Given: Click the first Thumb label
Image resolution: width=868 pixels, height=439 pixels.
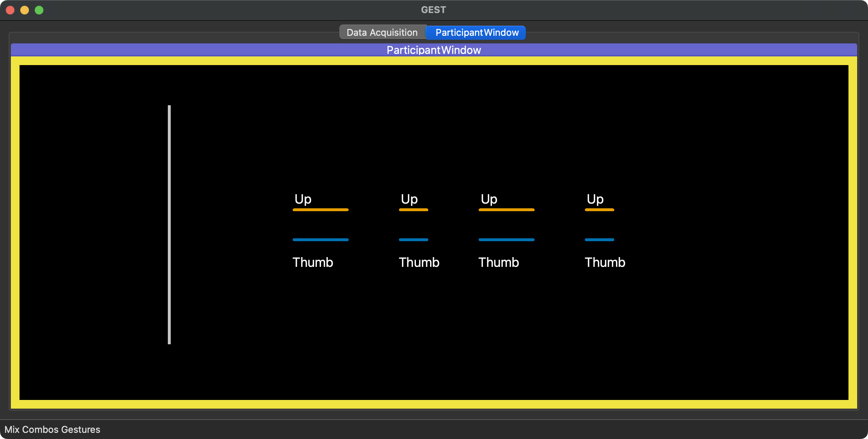Looking at the screenshot, I should tap(312, 262).
